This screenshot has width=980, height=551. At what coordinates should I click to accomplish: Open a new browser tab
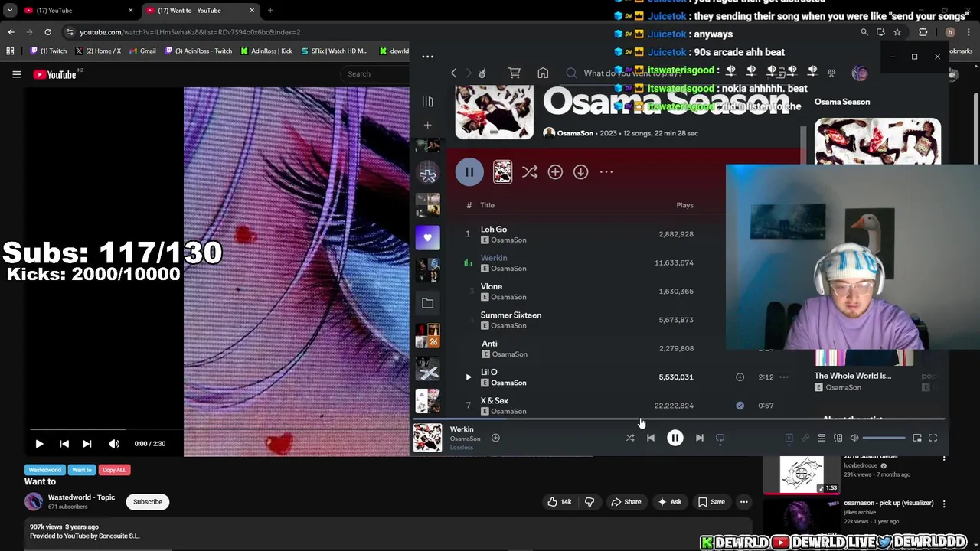[x=270, y=11]
